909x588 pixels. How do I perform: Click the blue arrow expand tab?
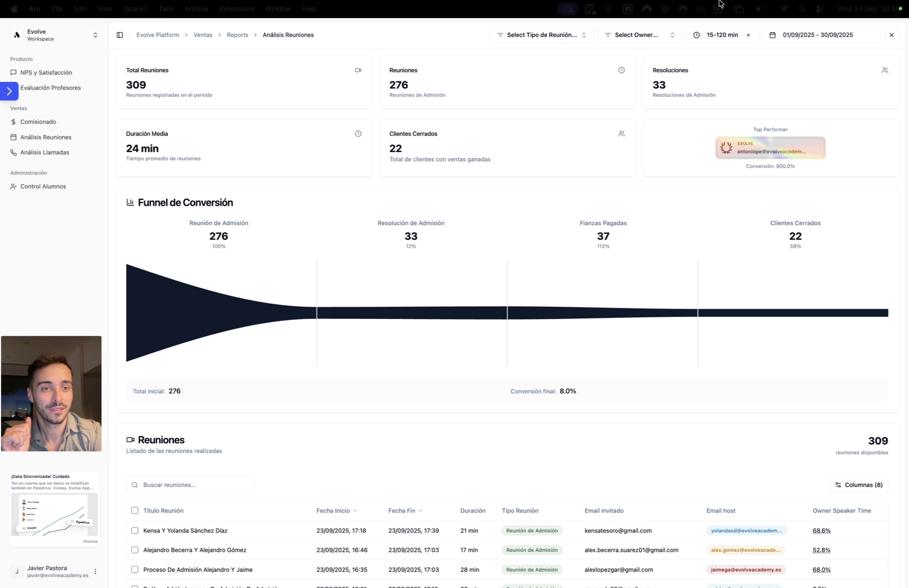(9, 91)
